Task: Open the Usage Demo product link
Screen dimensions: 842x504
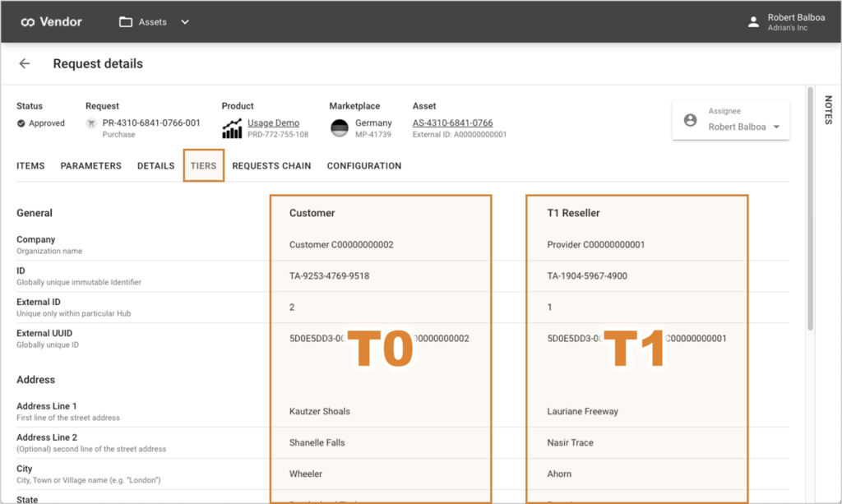Action: click(x=273, y=123)
